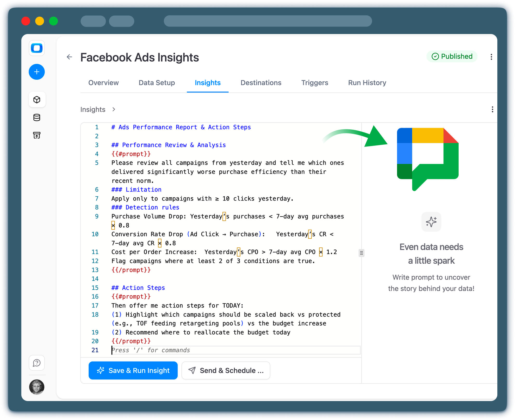The width and height of the screenshot is (515, 420).
Task: Open the top-right three-dot menu
Action: click(x=491, y=57)
